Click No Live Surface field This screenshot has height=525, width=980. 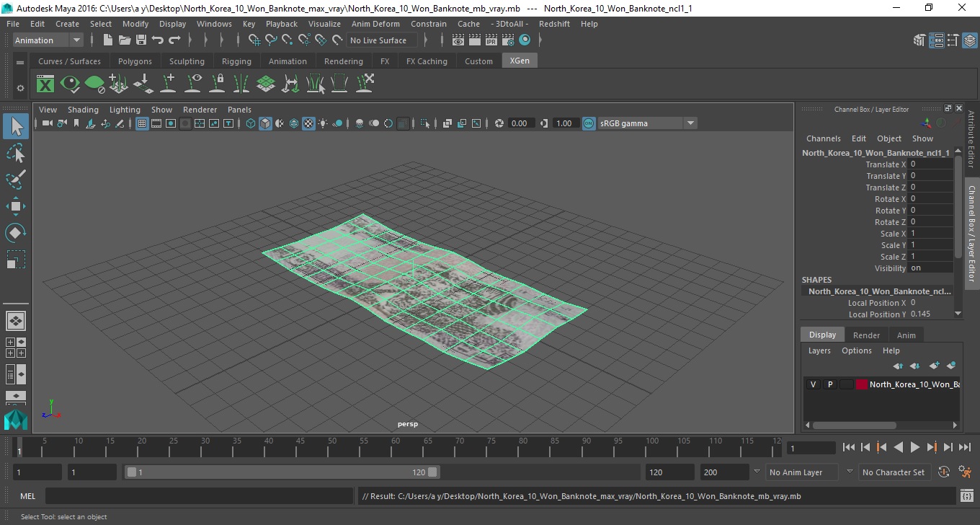pyautogui.click(x=382, y=40)
